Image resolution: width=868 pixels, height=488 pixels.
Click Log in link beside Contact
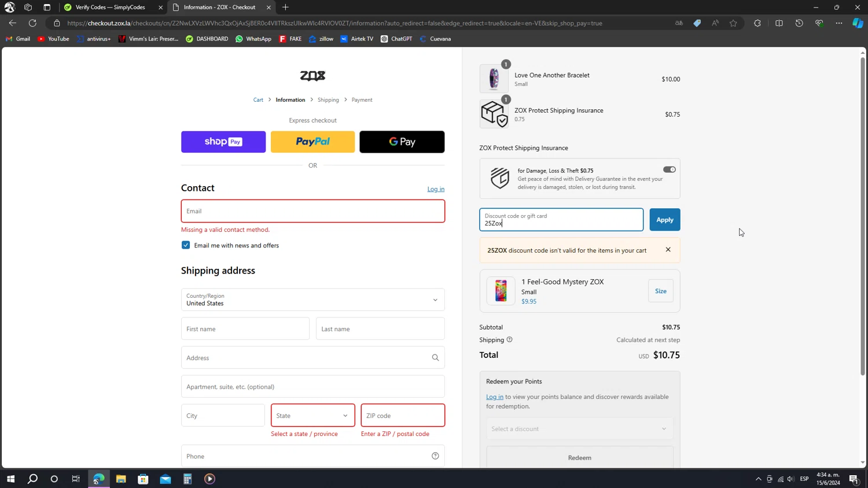[436, 189]
